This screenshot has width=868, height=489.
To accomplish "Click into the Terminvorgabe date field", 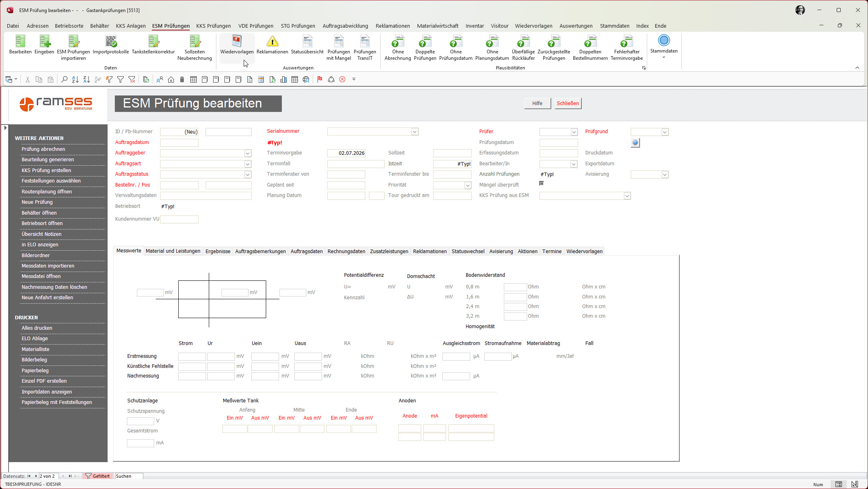I will pyautogui.click(x=346, y=153).
